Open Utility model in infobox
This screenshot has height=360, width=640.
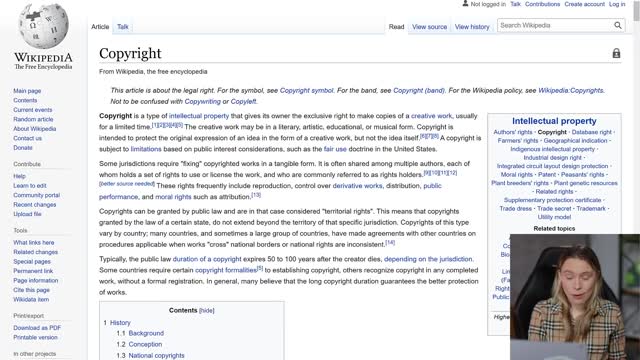tap(554, 217)
